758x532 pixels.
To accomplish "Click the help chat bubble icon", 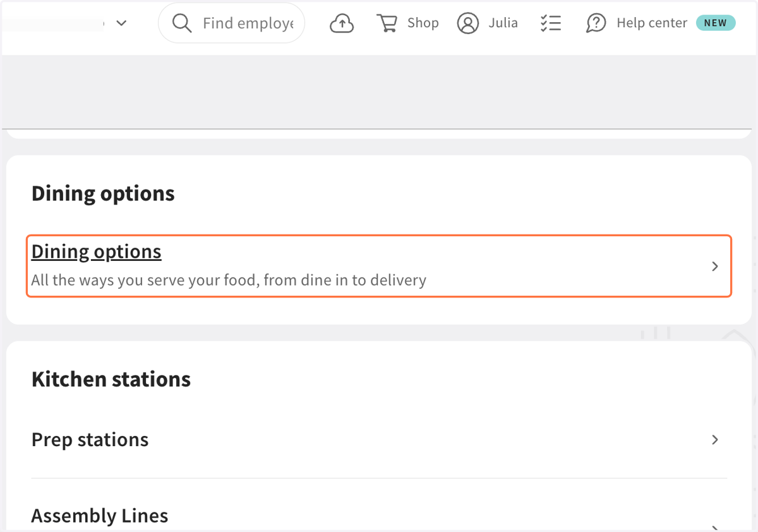I will pos(596,23).
